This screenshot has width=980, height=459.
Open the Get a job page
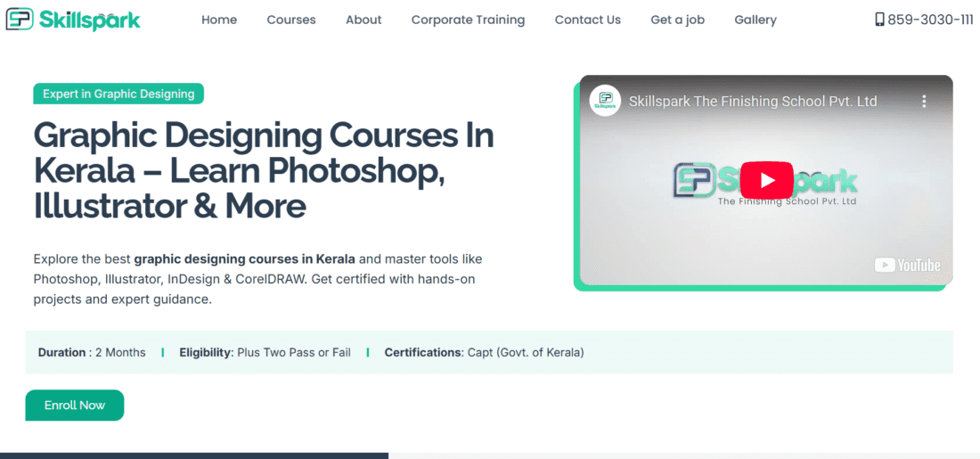[677, 20]
